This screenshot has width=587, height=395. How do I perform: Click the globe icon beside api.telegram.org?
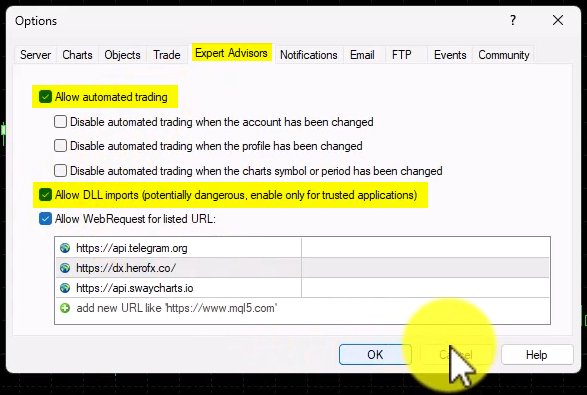[x=65, y=248]
